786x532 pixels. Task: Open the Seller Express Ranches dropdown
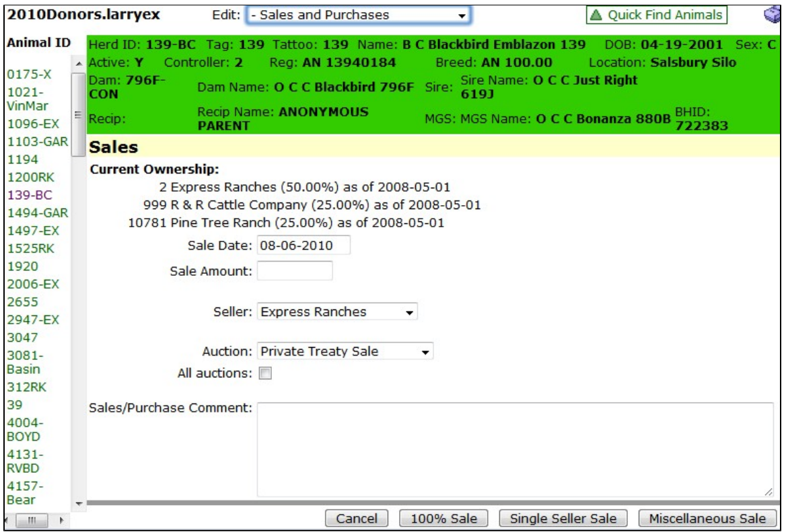coord(337,311)
